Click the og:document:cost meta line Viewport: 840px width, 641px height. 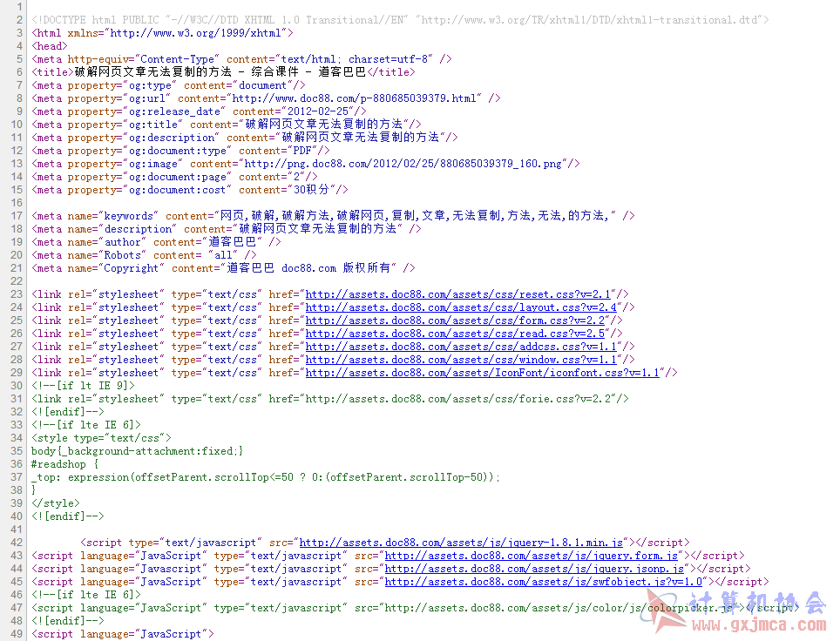coord(190,190)
